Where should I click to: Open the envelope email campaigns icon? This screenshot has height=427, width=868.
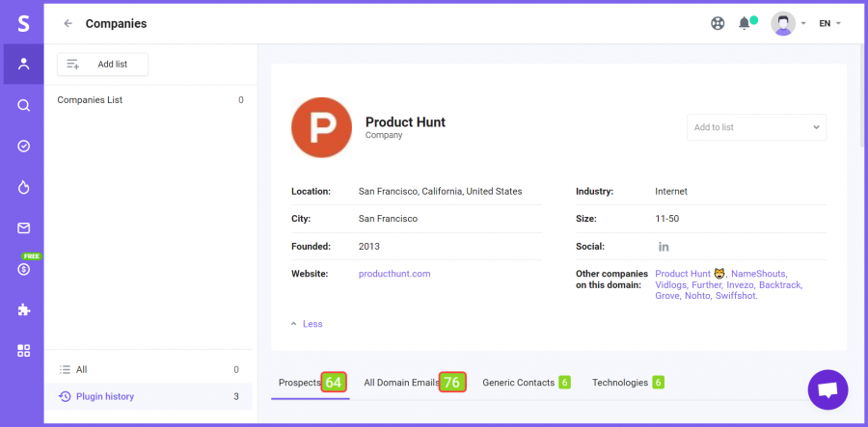click(x=23, y=227)
